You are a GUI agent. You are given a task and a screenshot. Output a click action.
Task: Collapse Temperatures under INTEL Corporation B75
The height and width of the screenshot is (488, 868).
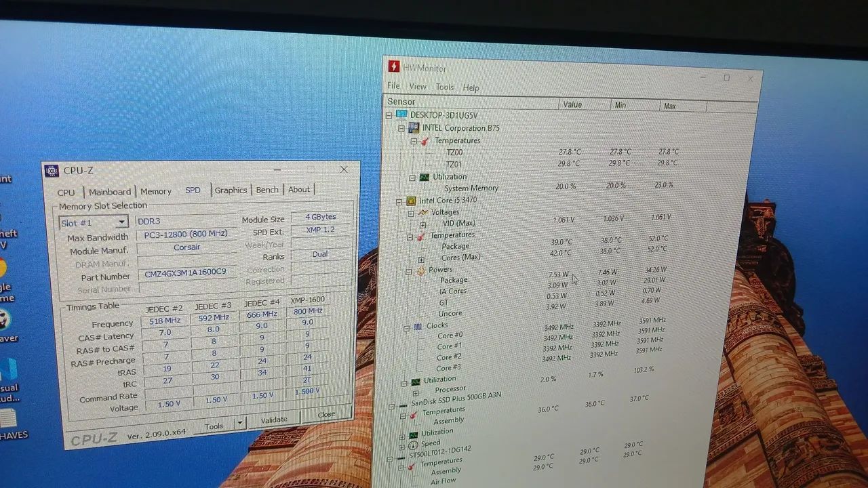[413, 141]
